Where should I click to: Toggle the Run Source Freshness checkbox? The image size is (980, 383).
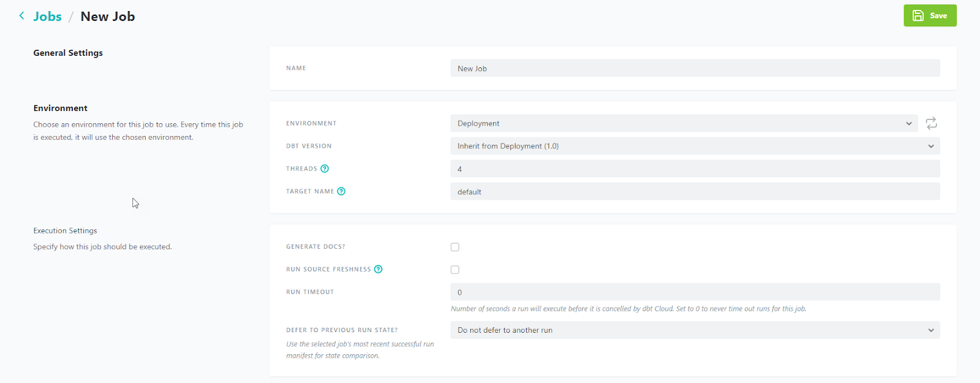tap(455, 270)
